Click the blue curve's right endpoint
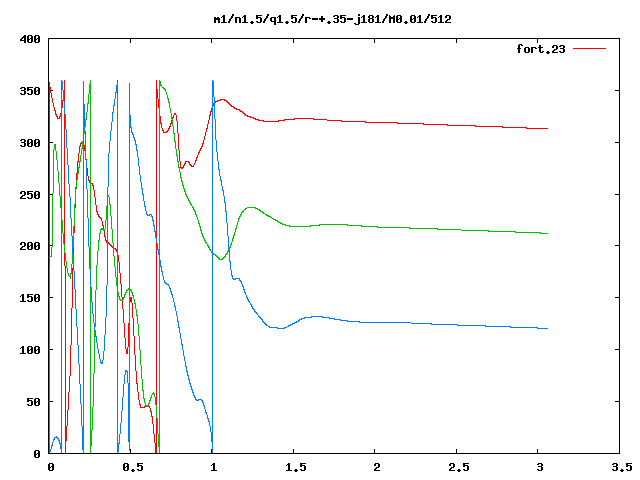The width and height of the screenshot is (640, 480). coord(547,329)
